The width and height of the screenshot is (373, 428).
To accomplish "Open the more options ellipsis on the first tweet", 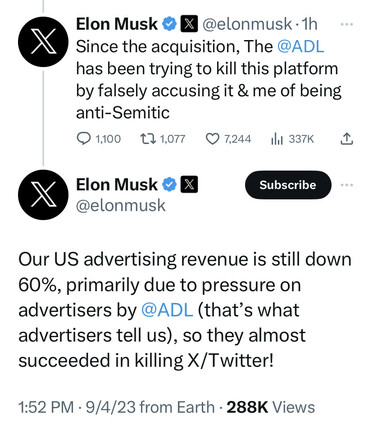I will (x=347, y=24).
